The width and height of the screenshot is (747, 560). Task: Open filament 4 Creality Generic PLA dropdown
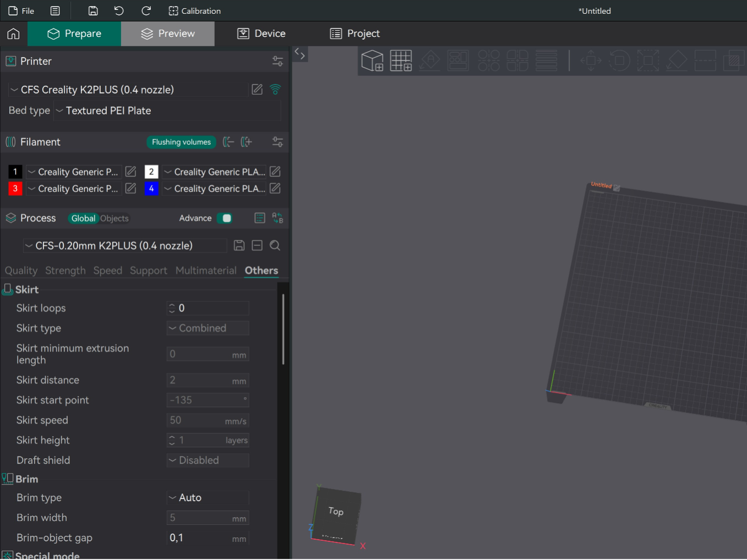[x=215, y=189]
